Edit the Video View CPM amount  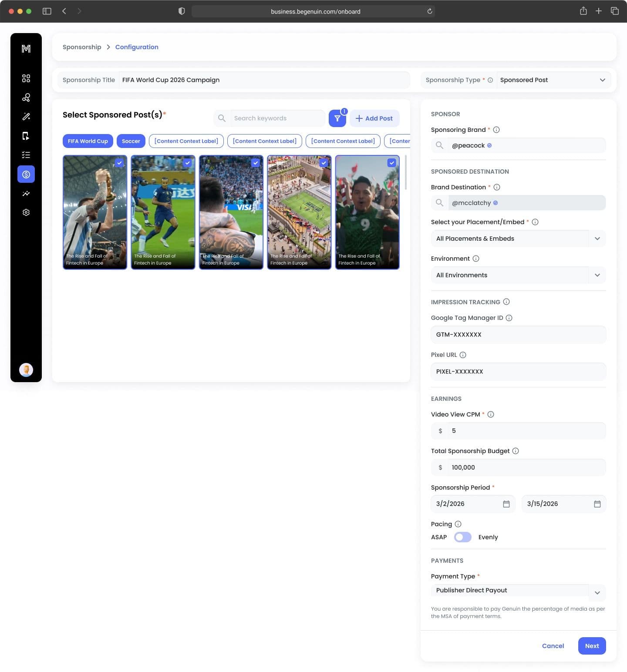pos(527,431)
